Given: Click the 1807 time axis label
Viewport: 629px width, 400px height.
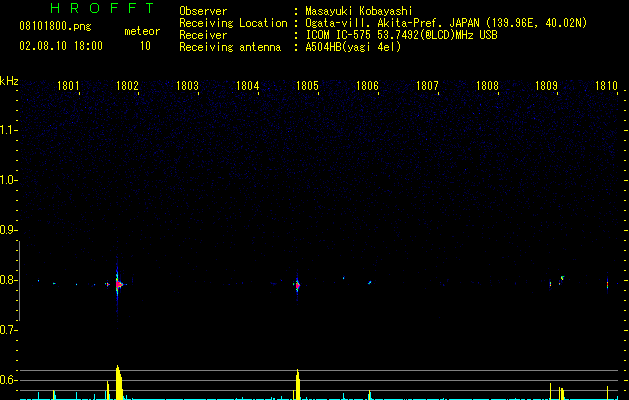Looking at the screenshot, I should 427,86.
